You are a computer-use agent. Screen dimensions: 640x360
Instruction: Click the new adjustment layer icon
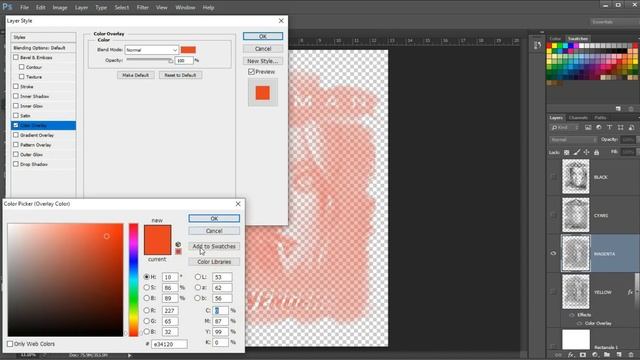coord(595,355)
